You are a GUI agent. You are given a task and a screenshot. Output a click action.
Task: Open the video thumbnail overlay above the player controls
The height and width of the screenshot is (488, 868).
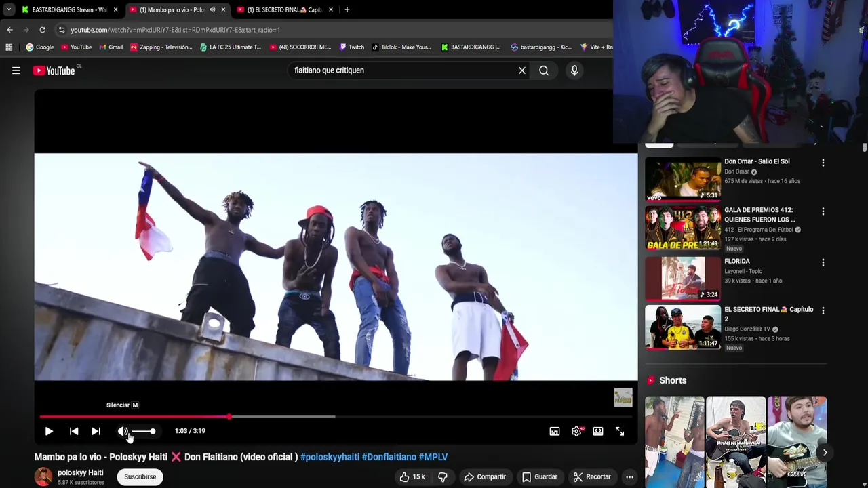click(623, 397)
